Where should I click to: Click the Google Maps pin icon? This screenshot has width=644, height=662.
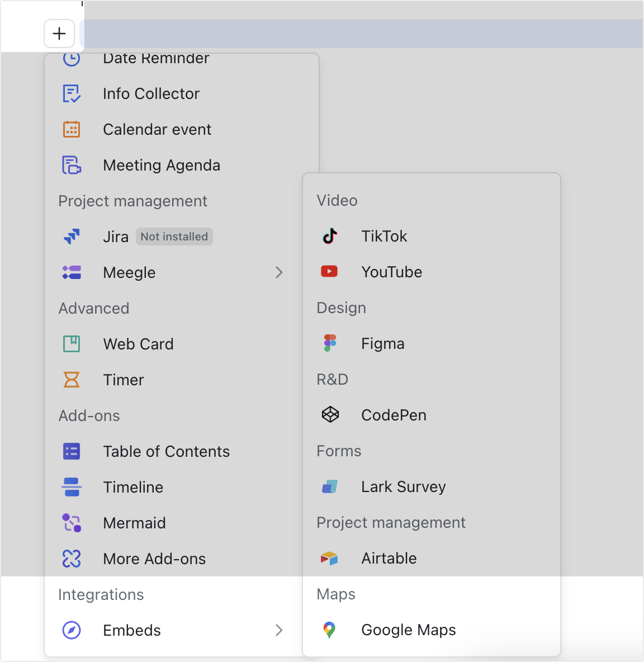point(330,630)
